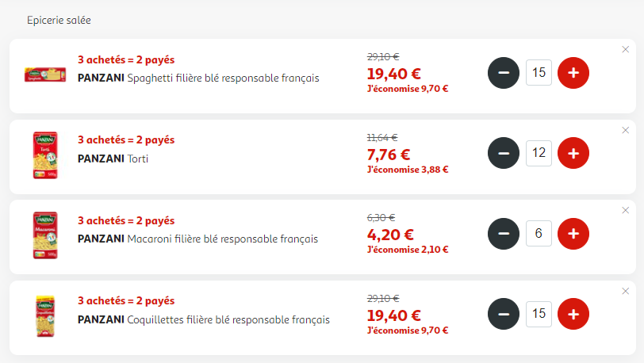Image resolution: width=644 pixels, height=363 pixels.
Task: Reduce PANZANI Torti quantity by one
Action: pos(504,153)
